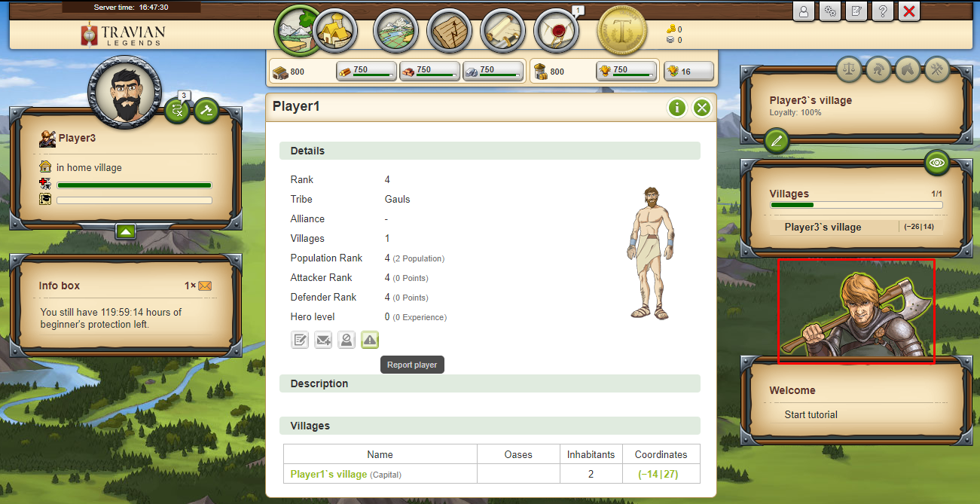Screen dimensions: 980x504
Task: Click the iron resource showing 750
Action: (x=493, y=71)
